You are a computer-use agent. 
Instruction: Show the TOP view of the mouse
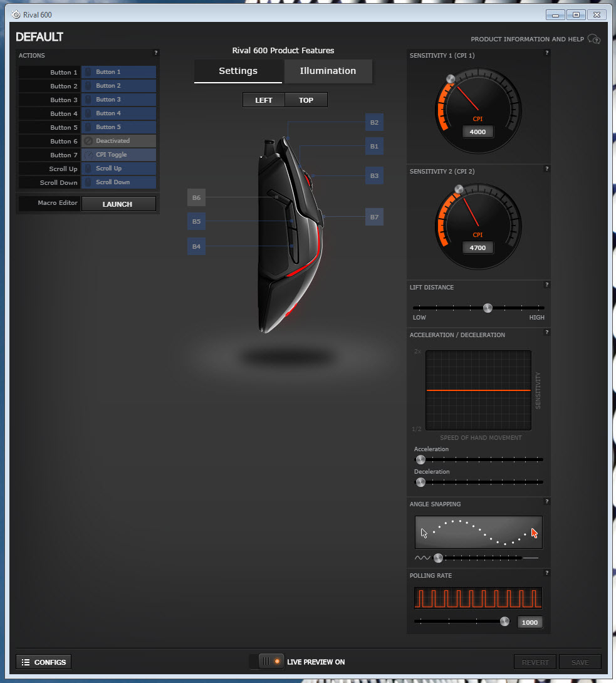(306, 100)
